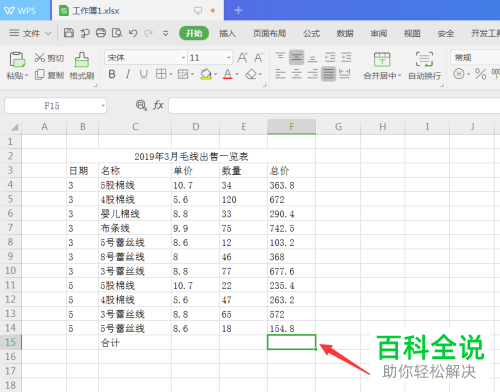Viewport: 500px width, 392px height.
Task: Click the select-all corner triangle
Action: coord(14,127)
